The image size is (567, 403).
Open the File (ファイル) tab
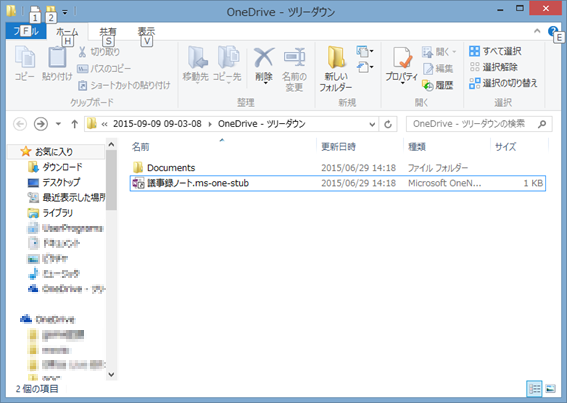(26, 31)
